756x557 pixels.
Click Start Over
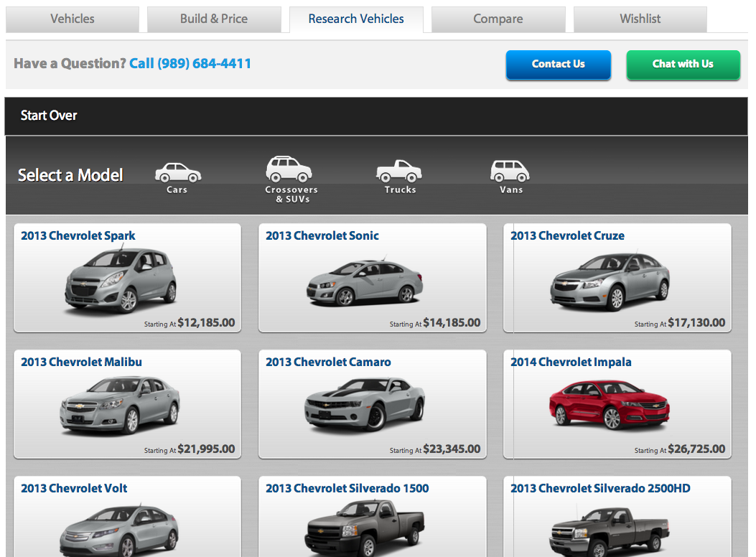coord(49,116)
